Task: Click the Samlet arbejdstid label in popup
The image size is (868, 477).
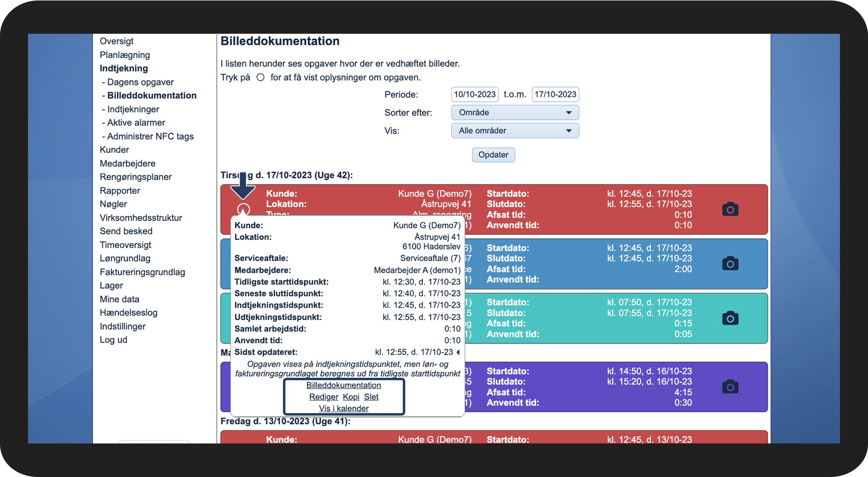Action: tap(270, 329)
